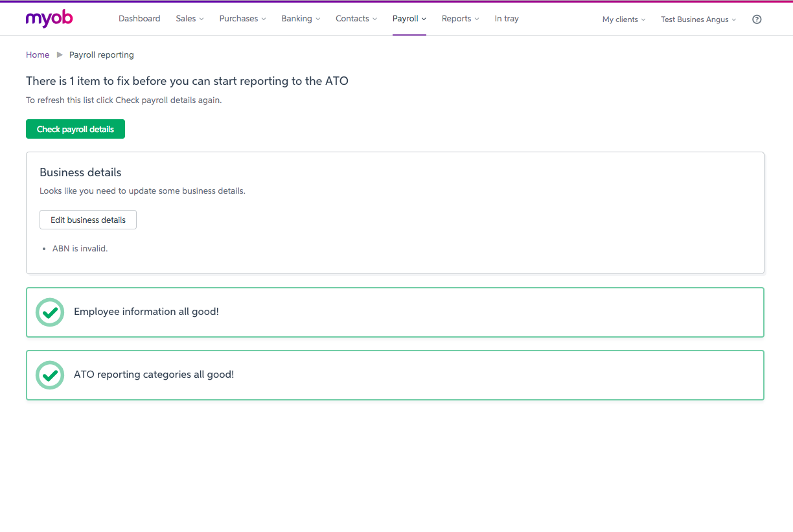Click the 'ABN is invalid.' error message
Image resolution: width=793 pixels, height=532 pixels.
[x=80, y=248]
